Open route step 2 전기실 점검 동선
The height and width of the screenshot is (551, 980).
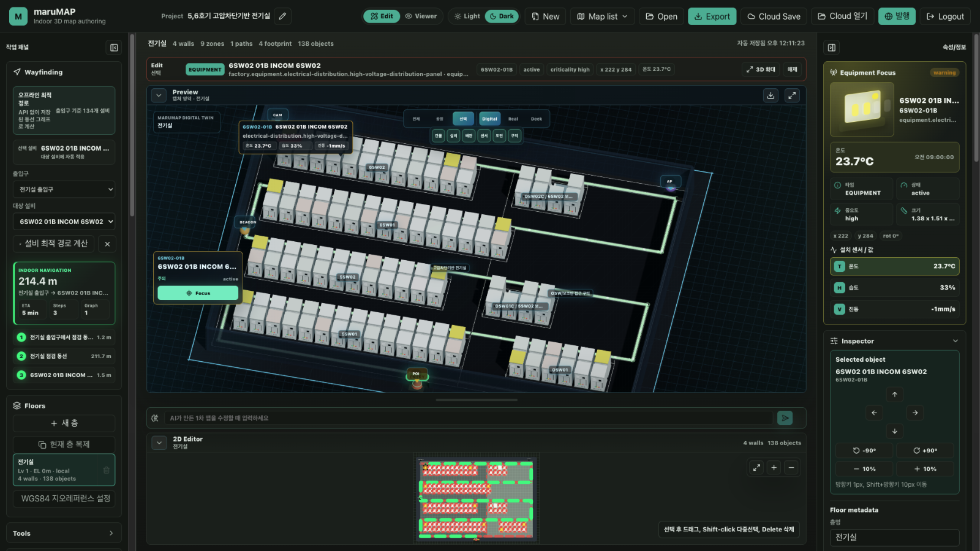click(64, 356)
